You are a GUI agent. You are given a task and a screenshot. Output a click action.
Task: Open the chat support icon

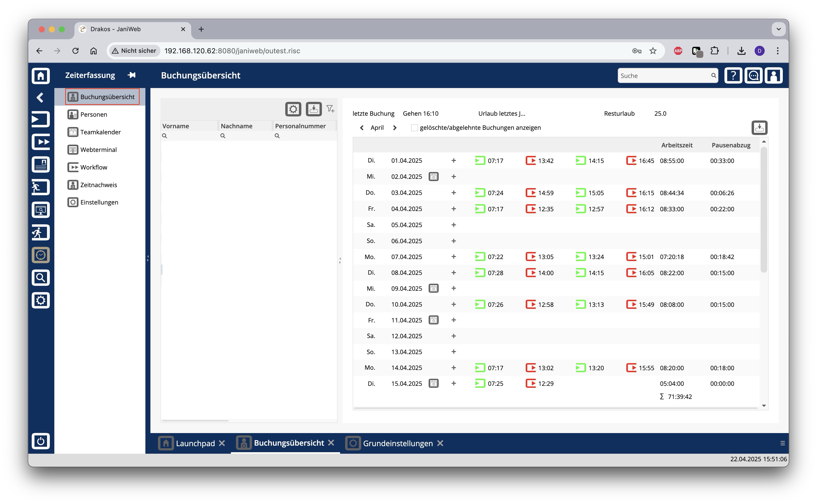(753, 76)
